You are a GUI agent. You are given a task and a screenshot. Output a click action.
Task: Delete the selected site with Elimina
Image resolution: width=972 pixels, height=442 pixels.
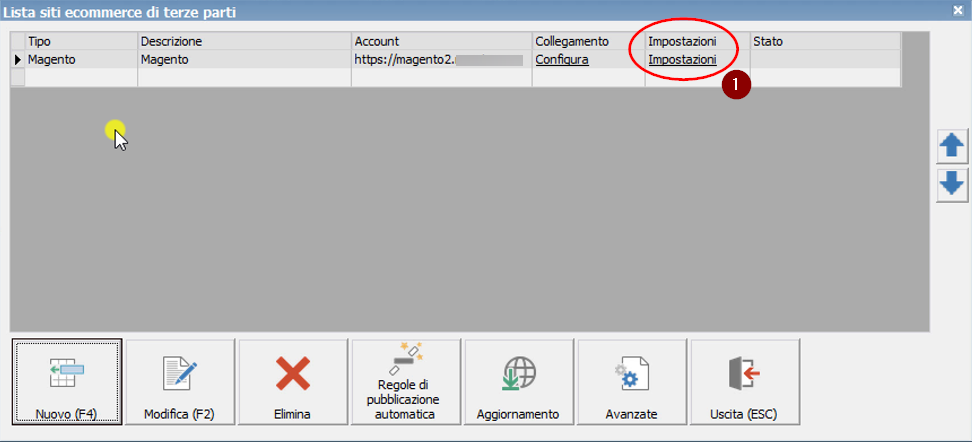(x=293, y=383)
